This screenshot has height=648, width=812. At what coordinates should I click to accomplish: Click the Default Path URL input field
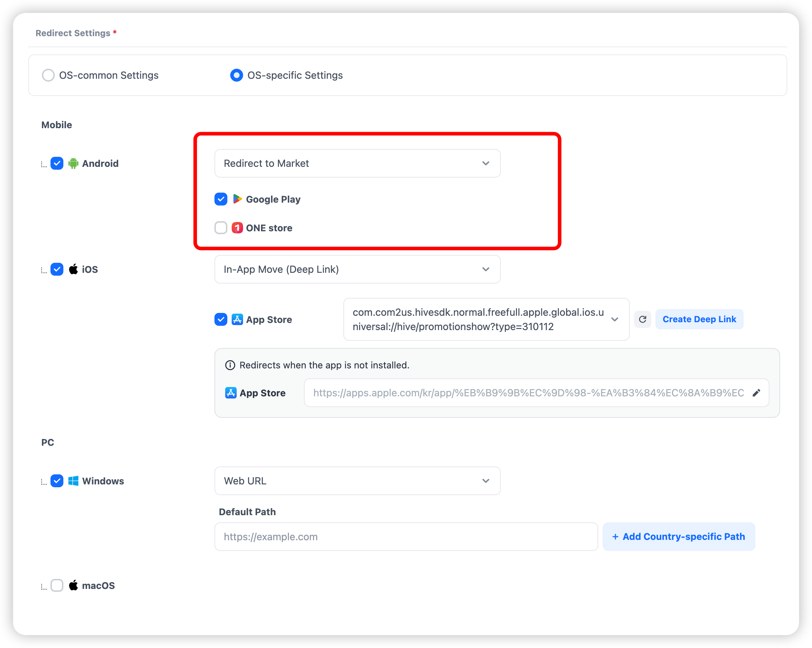point(406,537)
